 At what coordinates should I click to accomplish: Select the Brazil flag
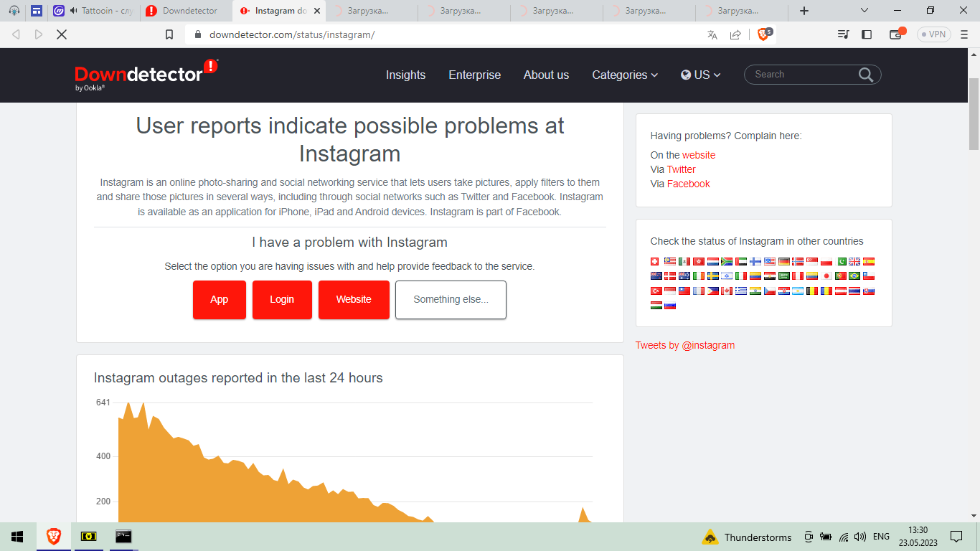[854, 276]
